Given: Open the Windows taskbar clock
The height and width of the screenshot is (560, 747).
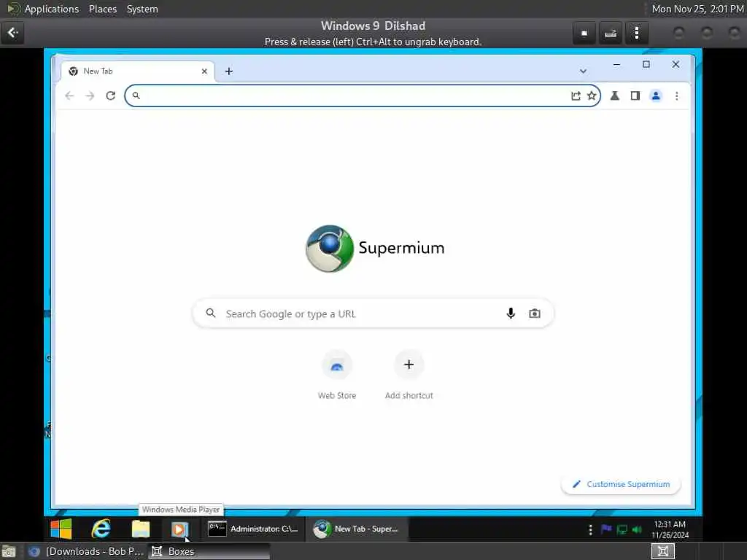Looking at the screenshot, I should 670,529.
